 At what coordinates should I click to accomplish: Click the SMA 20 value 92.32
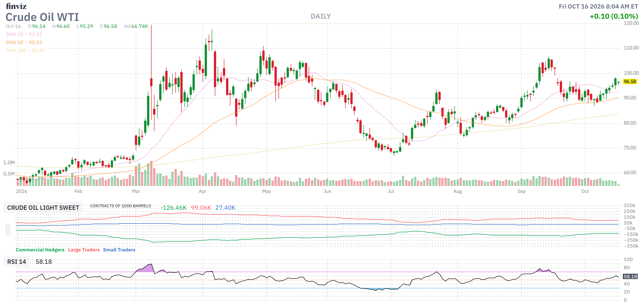coord(36,34)
